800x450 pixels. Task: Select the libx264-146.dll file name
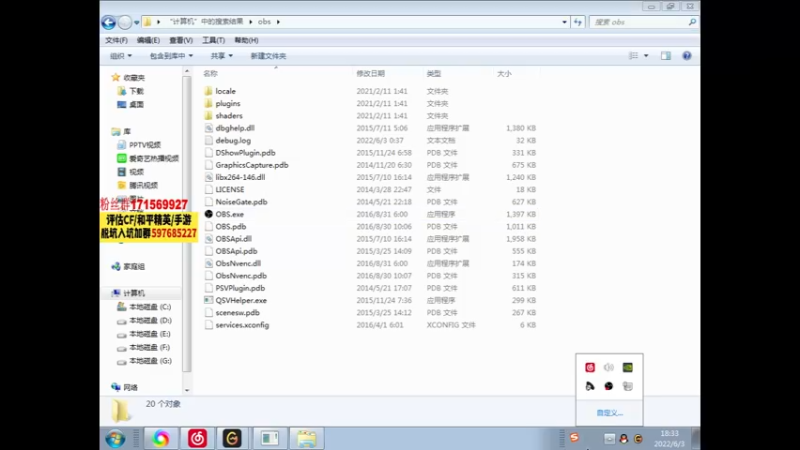240,177
